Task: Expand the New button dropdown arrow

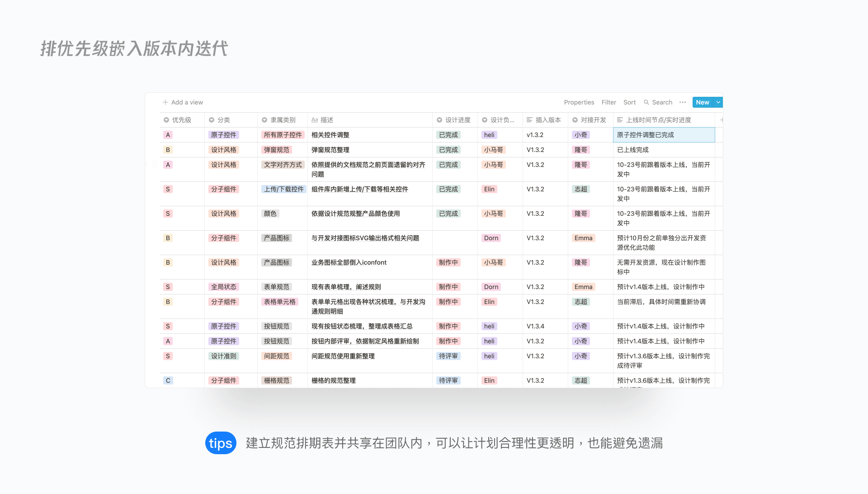Action: pyautogui.click(x=718, y=102)
